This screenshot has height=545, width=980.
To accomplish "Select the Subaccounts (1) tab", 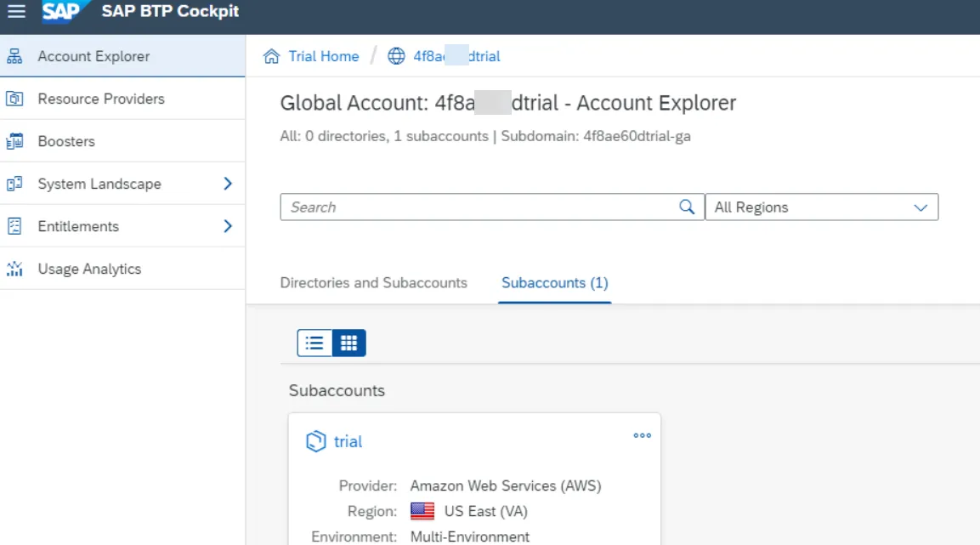I will 555,282.
